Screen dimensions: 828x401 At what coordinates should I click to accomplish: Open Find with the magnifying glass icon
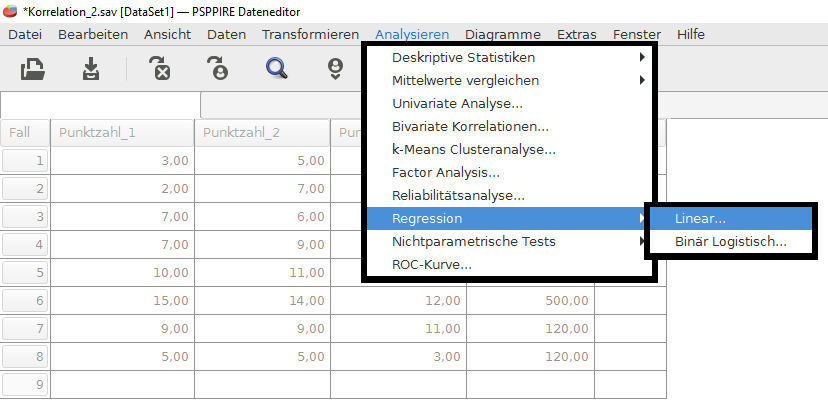tap(276, 68)
